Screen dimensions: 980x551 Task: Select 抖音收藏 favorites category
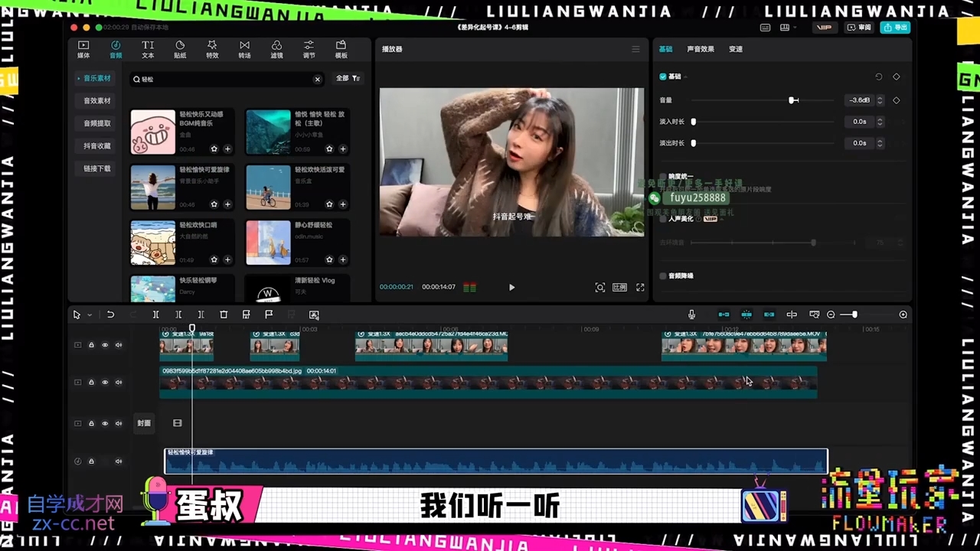96,146
